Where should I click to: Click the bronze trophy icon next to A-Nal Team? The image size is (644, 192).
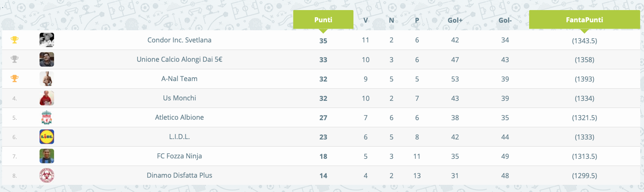coord(15,79)
